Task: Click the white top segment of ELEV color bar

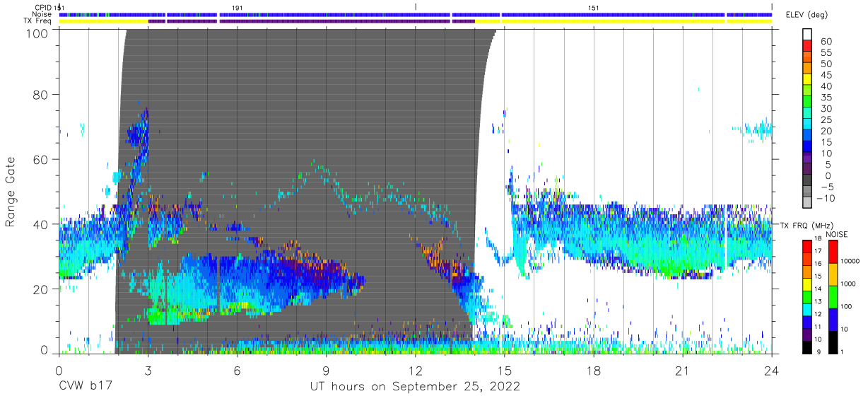Action: [807, 34]
